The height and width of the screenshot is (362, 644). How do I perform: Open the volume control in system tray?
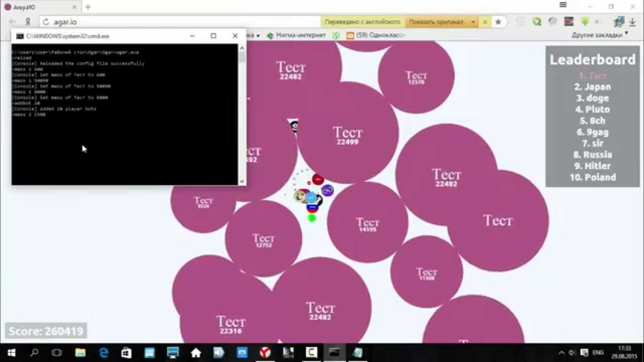coord(573,352)
